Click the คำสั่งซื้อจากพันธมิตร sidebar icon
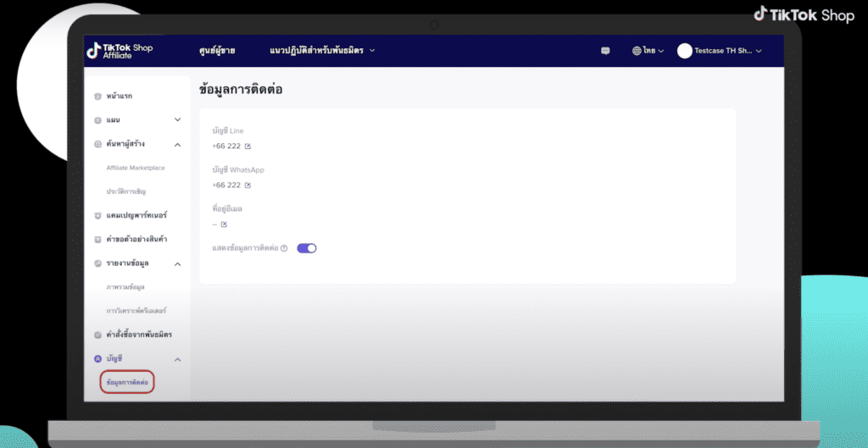 pos(98,335)
